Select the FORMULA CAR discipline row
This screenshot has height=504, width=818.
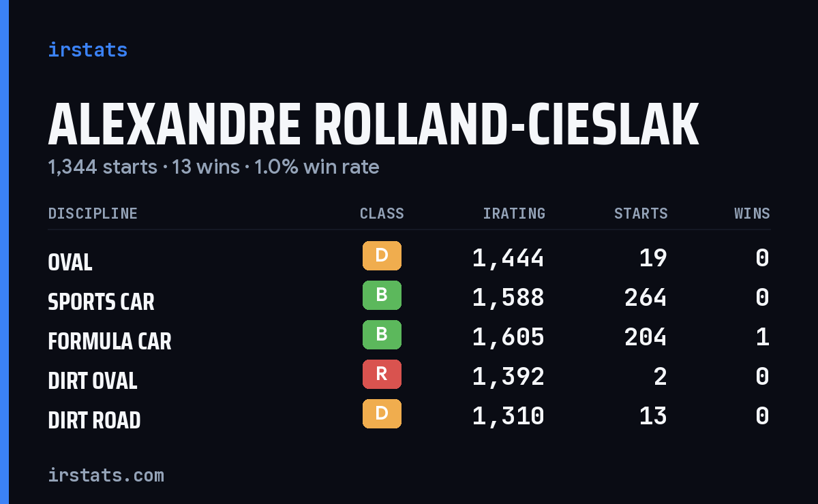[409, 337]
